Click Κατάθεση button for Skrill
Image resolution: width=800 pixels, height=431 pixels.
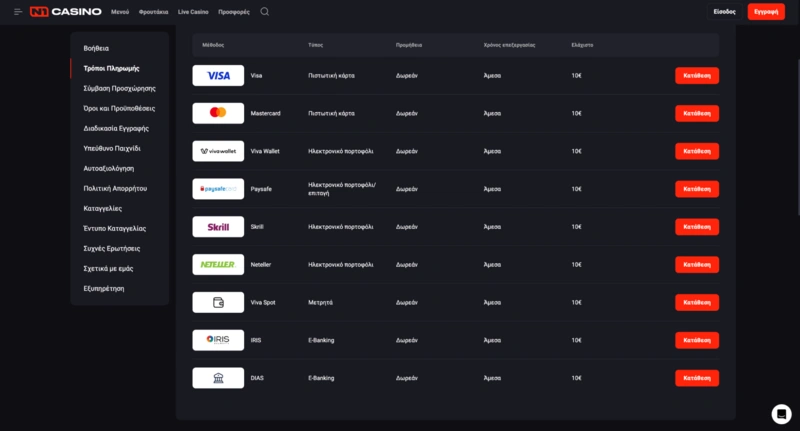point(697,227)
